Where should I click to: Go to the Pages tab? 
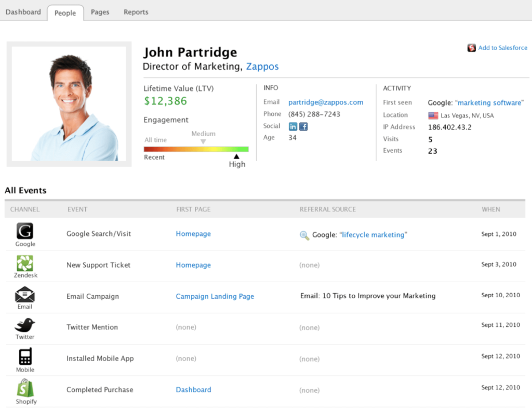[x=100, y=12]
